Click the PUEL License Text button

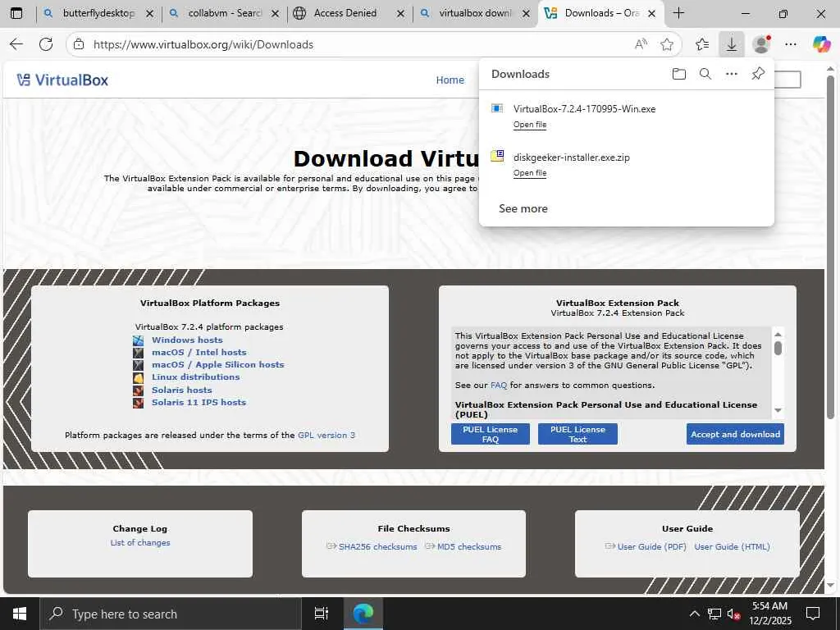577,434
